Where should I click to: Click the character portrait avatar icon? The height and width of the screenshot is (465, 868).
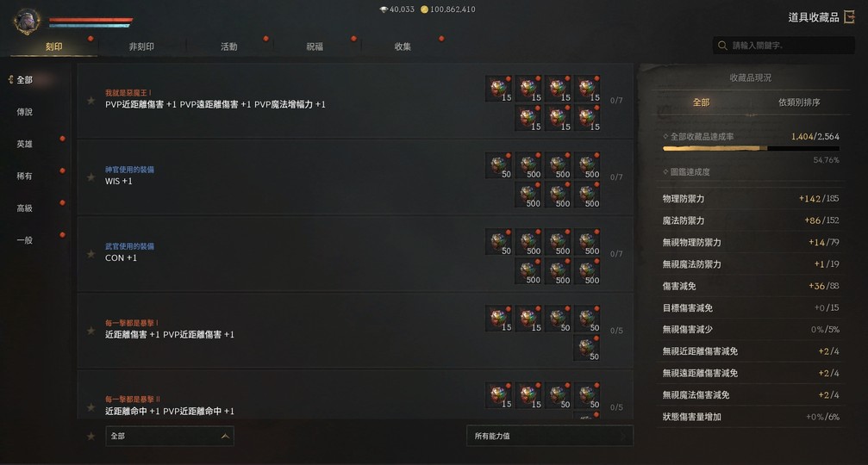click(27, 22)
